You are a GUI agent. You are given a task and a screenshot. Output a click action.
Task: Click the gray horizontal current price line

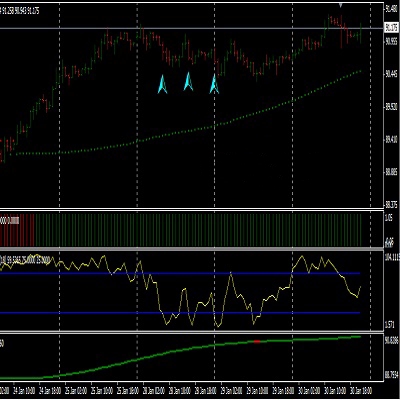(x=192, y=28)
